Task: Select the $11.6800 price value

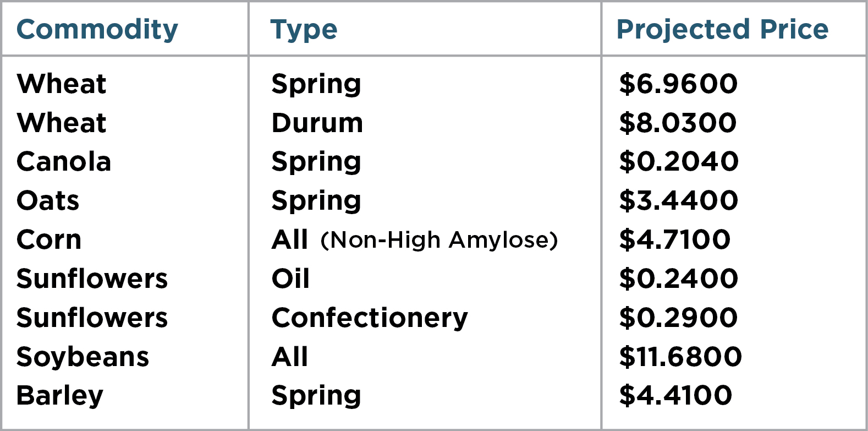Action: (680, 357)
